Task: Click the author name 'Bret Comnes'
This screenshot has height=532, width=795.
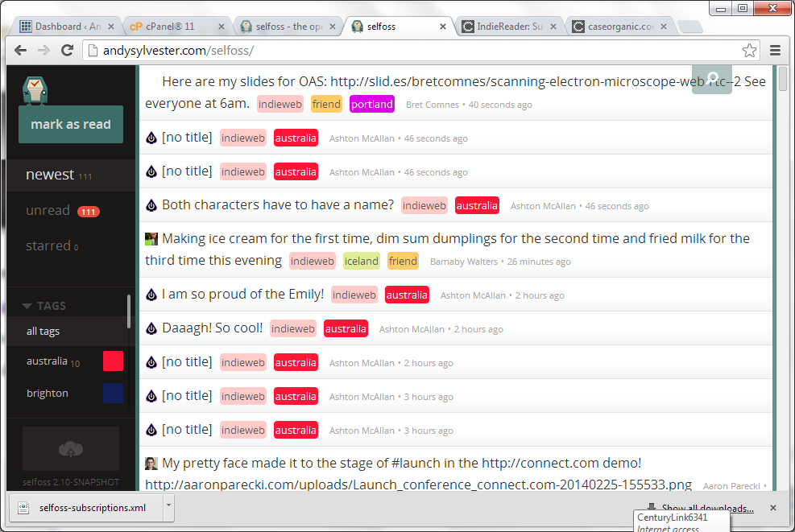Action: coord(433,105)
